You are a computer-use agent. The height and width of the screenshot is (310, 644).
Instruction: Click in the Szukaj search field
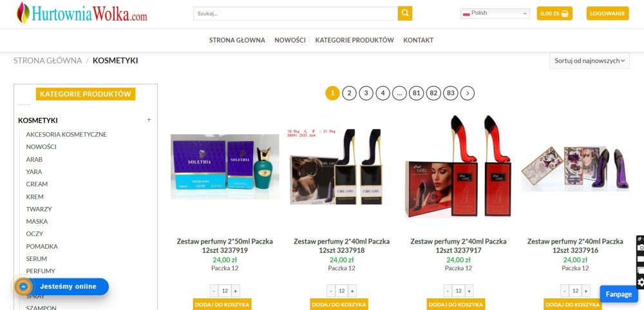coord(296,13)
